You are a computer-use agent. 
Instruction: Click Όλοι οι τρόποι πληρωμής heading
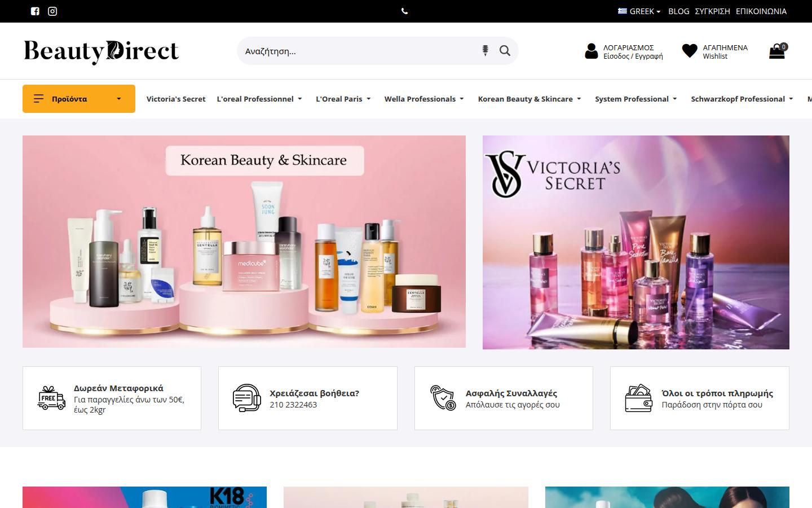pos(717,393)
